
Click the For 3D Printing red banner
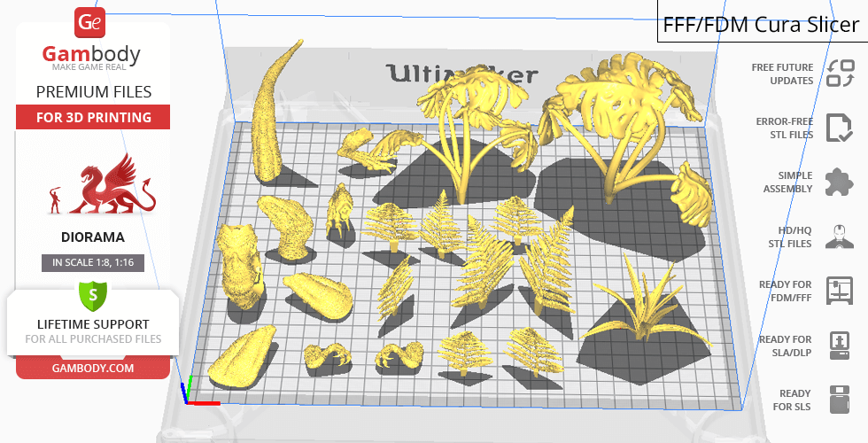pos(93,117)
